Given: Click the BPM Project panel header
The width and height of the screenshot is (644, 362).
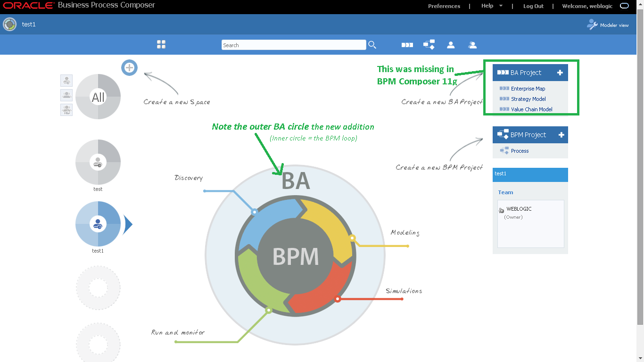Looking at the screenshot, I should pos(530,135).
